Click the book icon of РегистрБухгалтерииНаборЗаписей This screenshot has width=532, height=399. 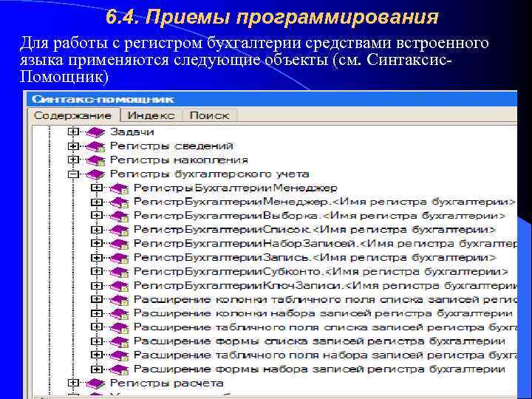pyautogui.click(x=120, y=244)
